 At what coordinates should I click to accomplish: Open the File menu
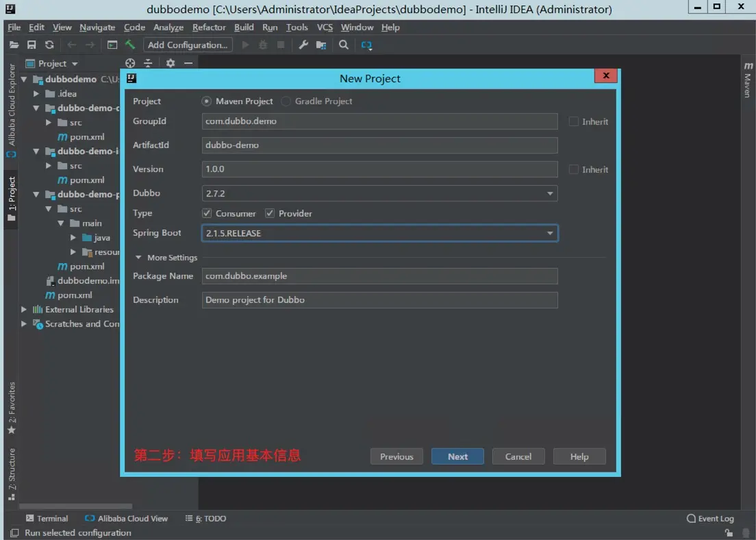(14, 27)
